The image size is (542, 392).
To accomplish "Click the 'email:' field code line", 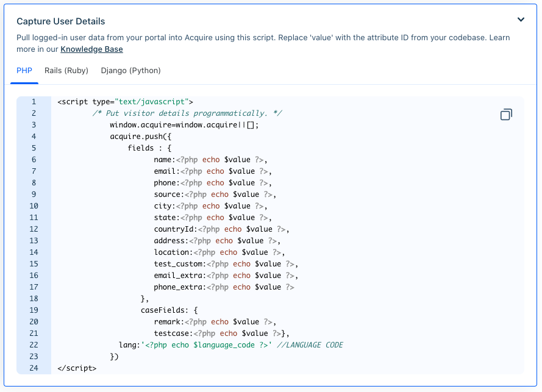I will point(213,171).
